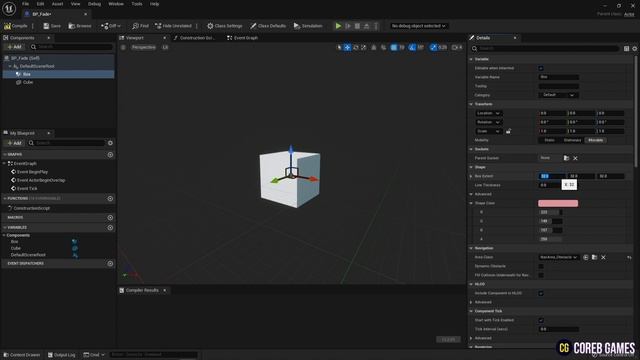Viewport: 640px width, 360px height.
Task: Open Class Settings
Action: point(224,26)
